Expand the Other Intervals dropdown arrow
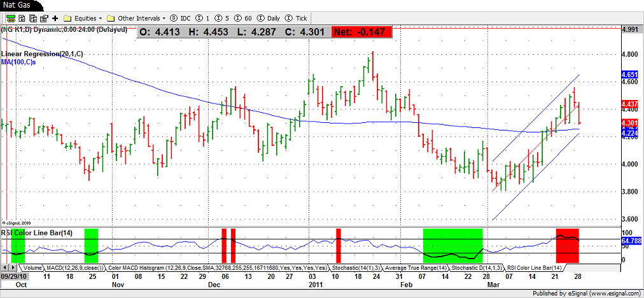 pos(164,18)
